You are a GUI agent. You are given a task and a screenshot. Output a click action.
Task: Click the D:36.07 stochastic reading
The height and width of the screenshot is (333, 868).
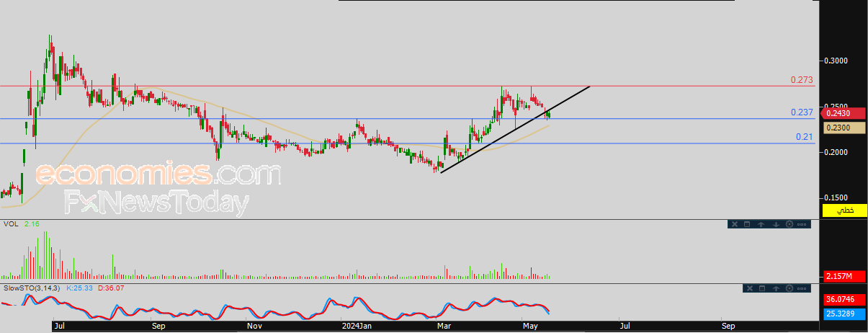pyautogui.click(x=110, y=288)
